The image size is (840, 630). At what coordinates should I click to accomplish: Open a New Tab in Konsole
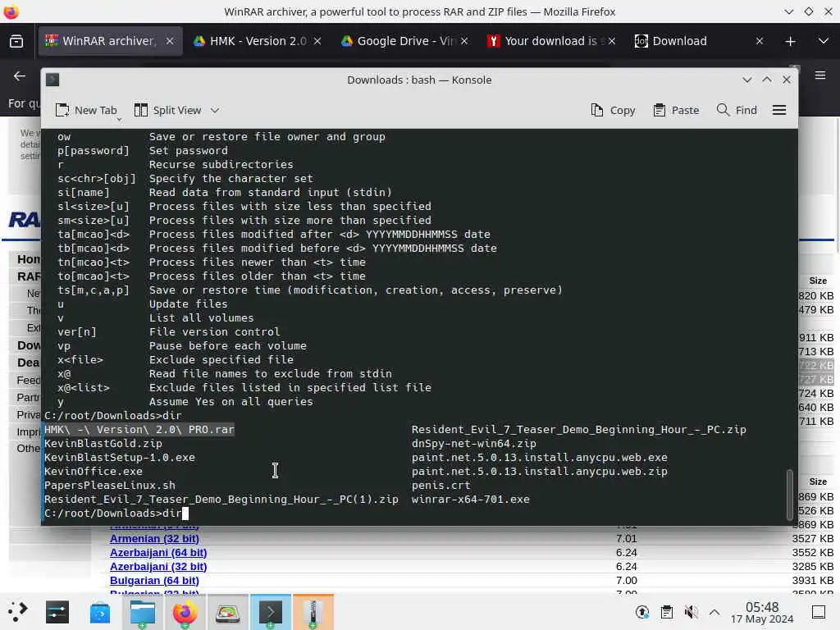[x=86, y=111]
